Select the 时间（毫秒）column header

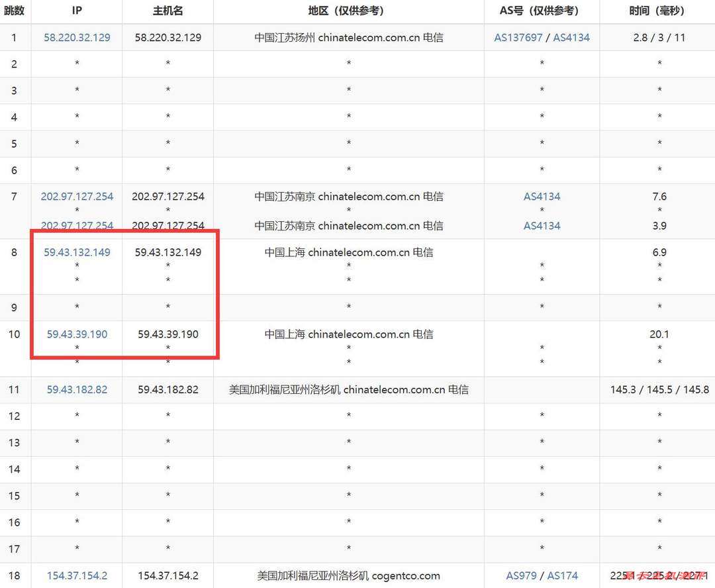pos(657,11)
